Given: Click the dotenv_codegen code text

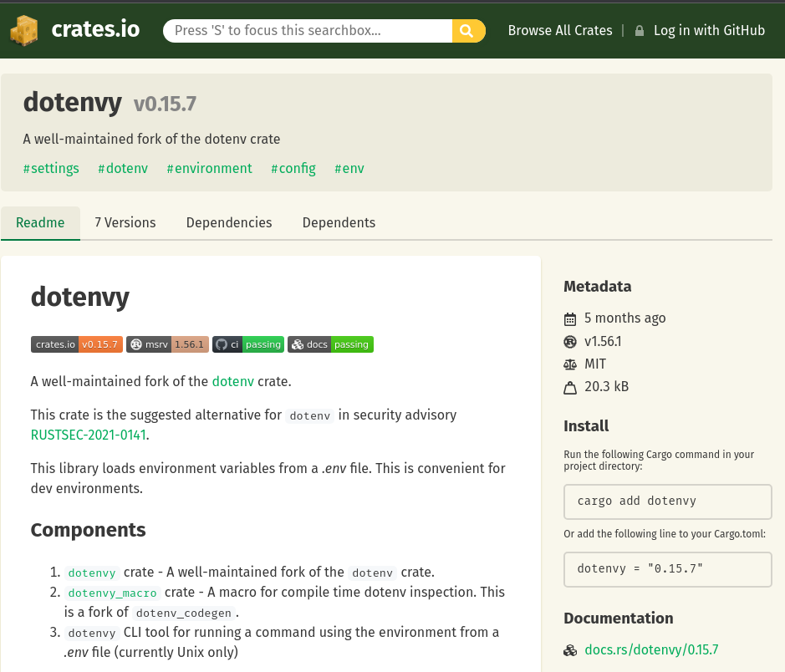Looking at the screenshot, I should (184, 613).
